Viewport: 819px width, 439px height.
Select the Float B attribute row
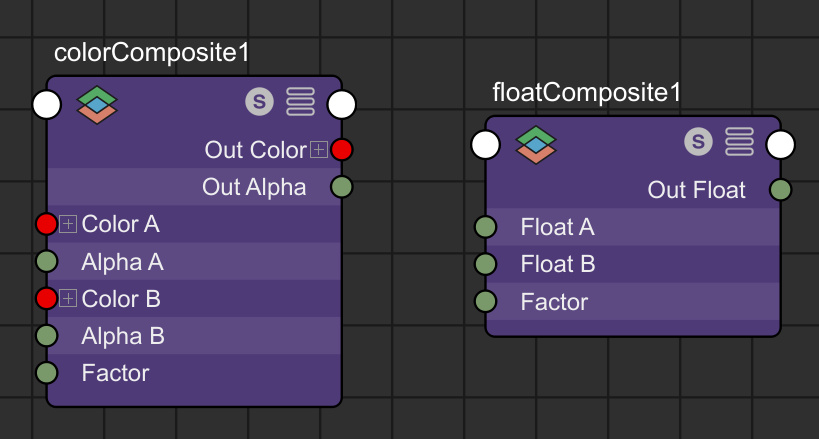pos(633,264)
